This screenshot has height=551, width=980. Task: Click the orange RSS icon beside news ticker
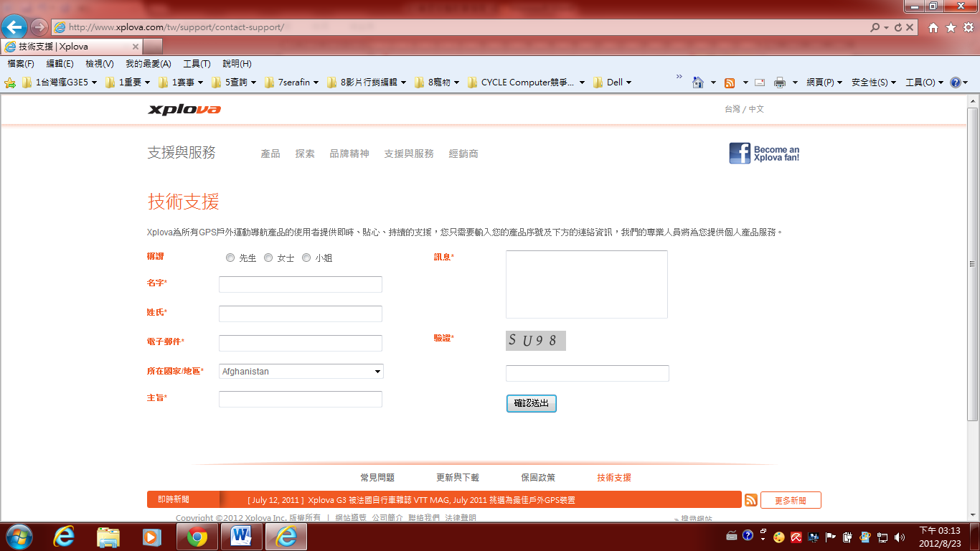pyautogui.click(x=751, y=500)
